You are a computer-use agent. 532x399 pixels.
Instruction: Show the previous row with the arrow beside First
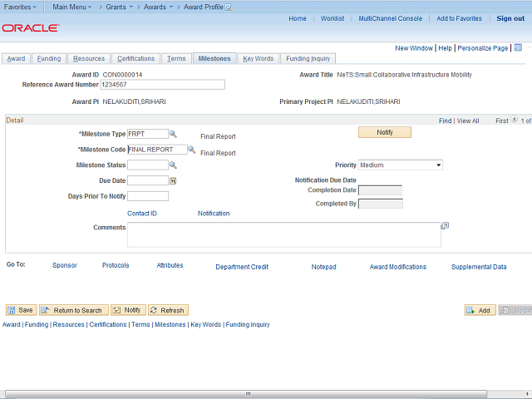coord(514,119)
